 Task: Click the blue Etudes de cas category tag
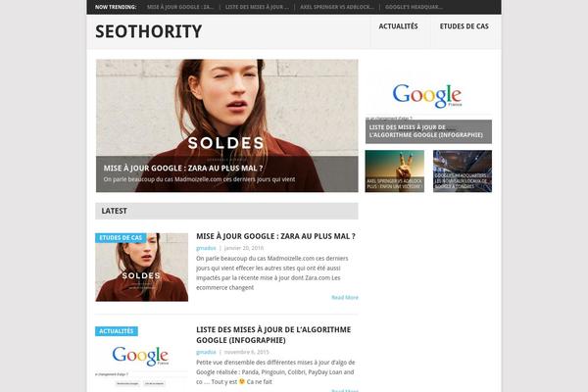click(x=121, y=238)
